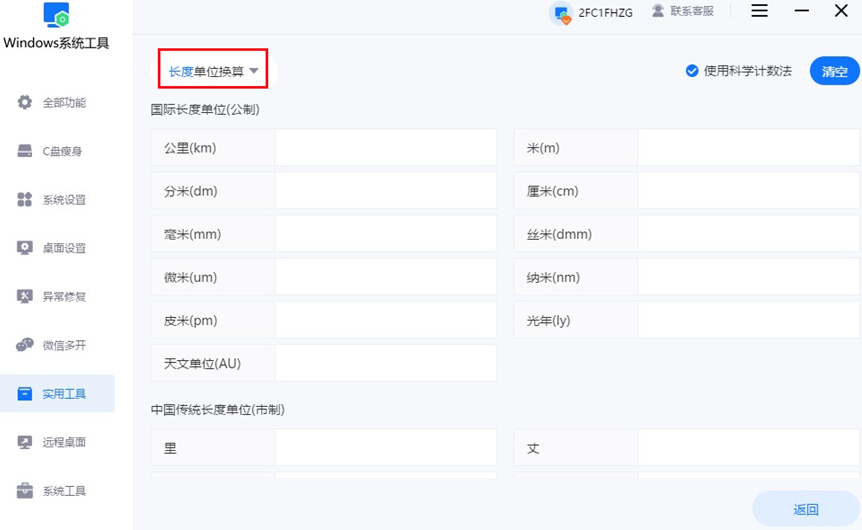
Task: Click the 实用工具 box icon
Action: pyautogui.click(x=25, y=394)
